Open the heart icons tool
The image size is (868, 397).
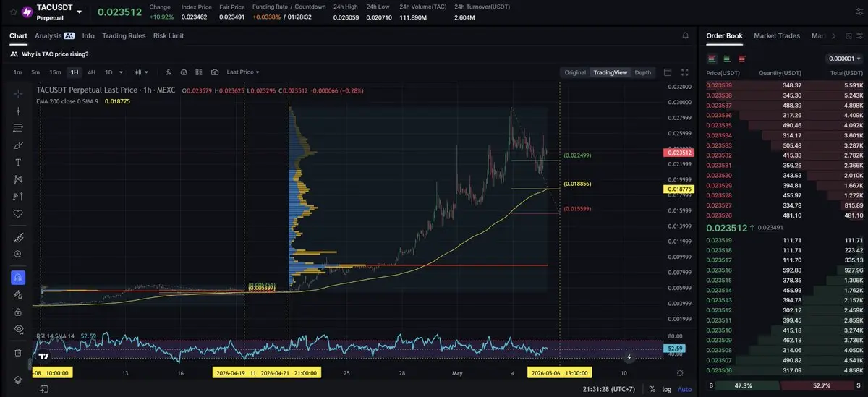[x=18, y=213]
